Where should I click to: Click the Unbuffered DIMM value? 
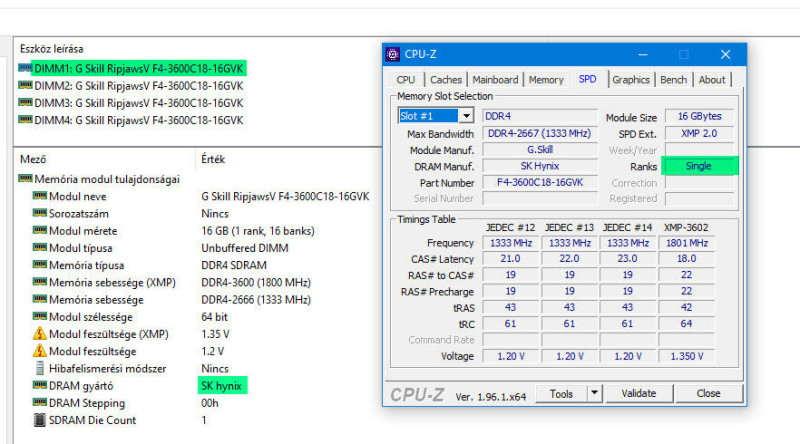[244, 248]
